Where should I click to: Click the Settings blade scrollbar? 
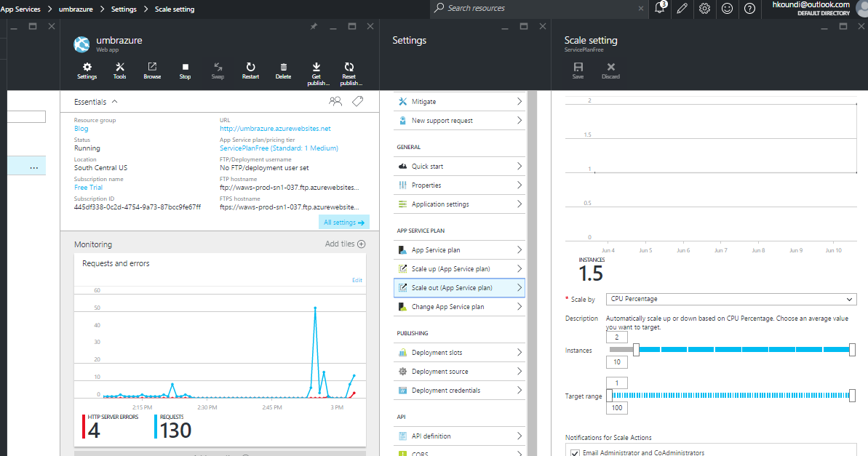[x=533, y=273]
